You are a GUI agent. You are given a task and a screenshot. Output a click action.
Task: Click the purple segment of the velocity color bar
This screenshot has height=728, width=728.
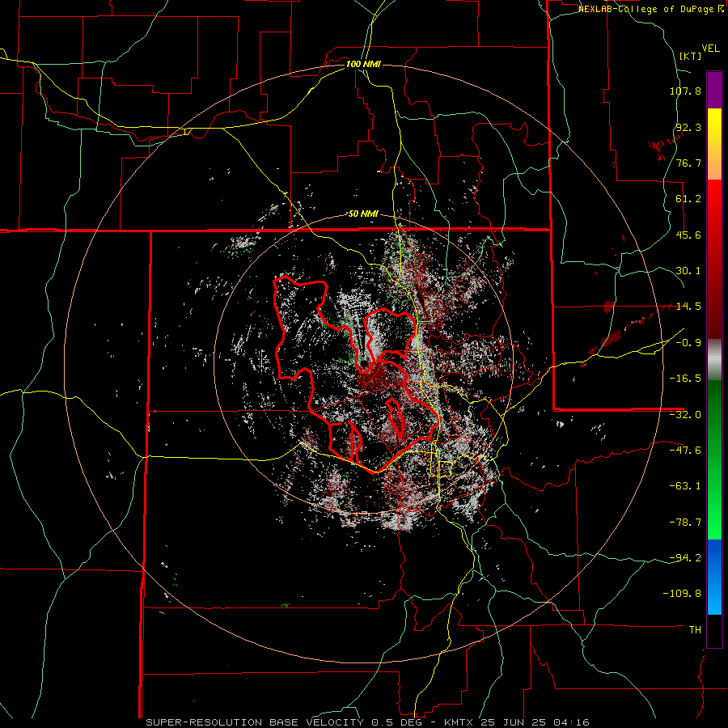tap(714, 90)
